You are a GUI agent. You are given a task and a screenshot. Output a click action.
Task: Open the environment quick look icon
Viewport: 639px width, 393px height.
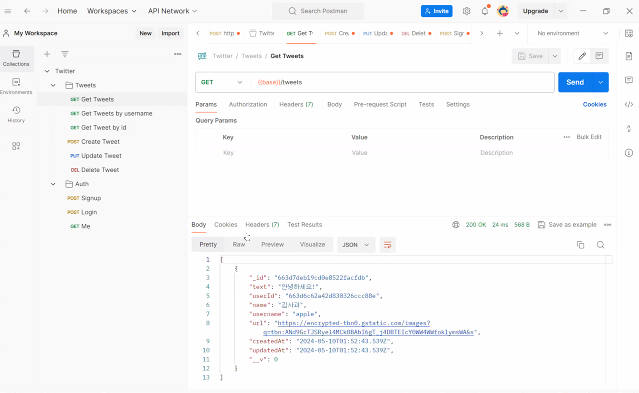tap(629, 33)
